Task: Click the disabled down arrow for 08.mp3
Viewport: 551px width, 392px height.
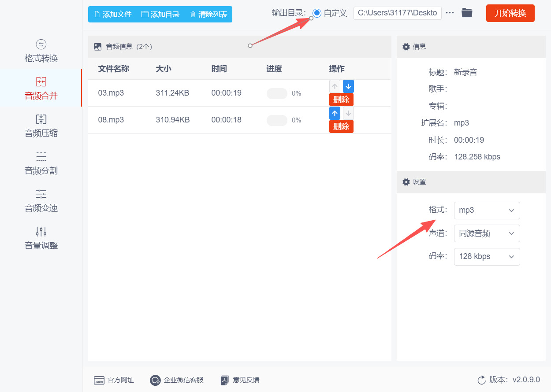Action: 348,113
